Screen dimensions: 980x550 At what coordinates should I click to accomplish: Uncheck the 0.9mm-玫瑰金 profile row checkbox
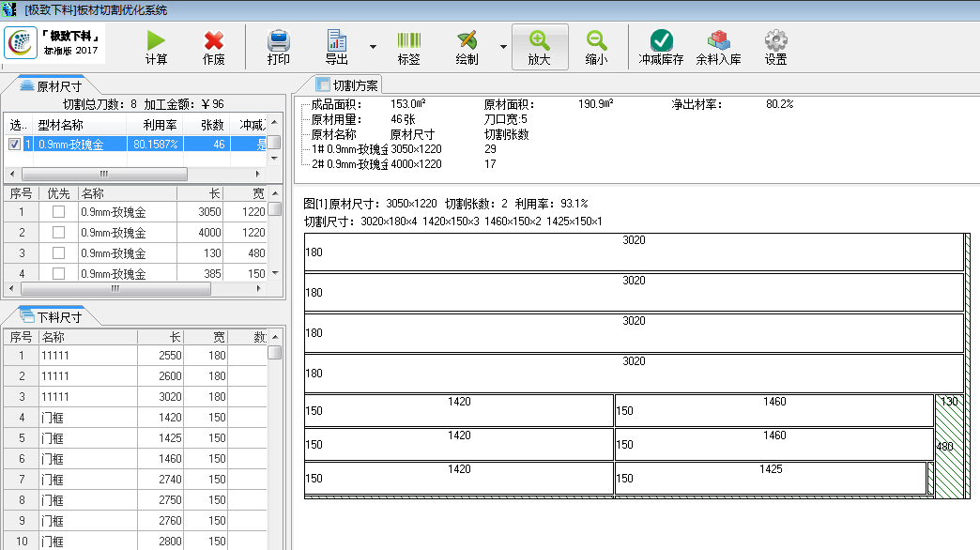[x=14, y=145]
